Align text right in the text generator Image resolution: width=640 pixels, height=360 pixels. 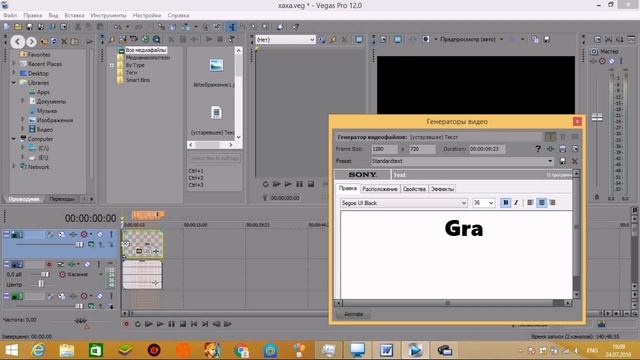(552, 202)
